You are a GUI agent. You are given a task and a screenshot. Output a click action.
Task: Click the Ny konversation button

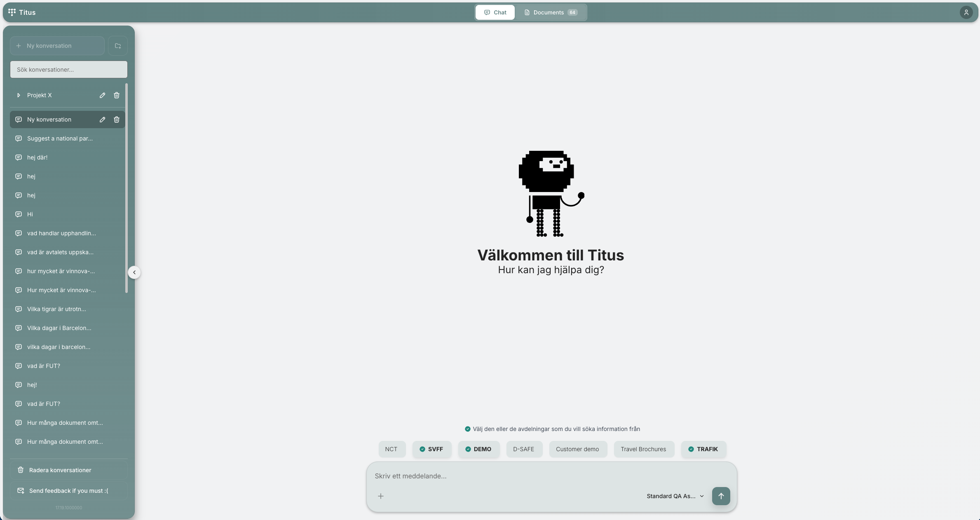click(x=56, y=46)
